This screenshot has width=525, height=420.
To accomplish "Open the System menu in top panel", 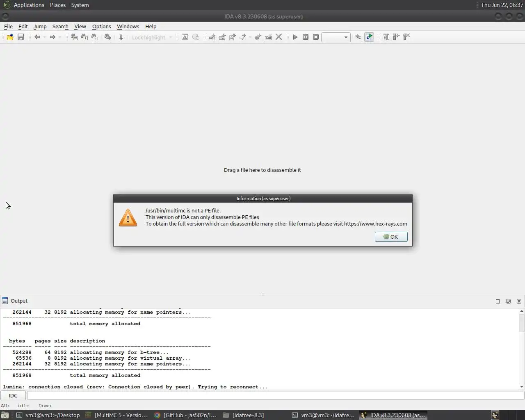I will point(80,5).
